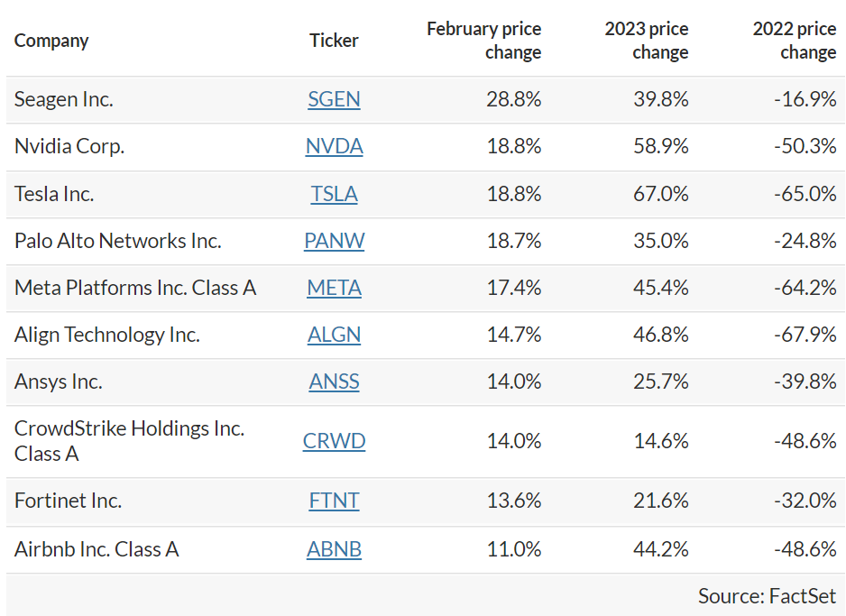Image resolution: width=846 pixels, height=616 pixels.
Task: Click the NVDA ticker link
Action: click(x=334, y=146)
